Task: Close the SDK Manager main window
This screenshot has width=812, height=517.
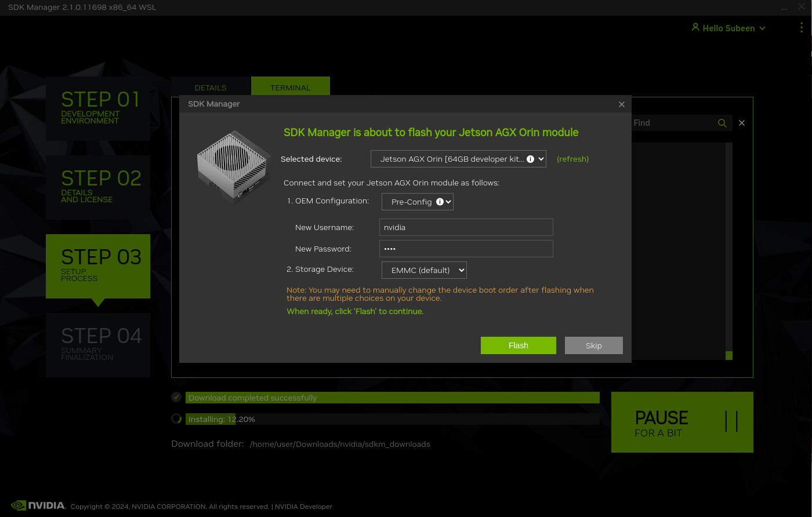Action: (802, 6)
